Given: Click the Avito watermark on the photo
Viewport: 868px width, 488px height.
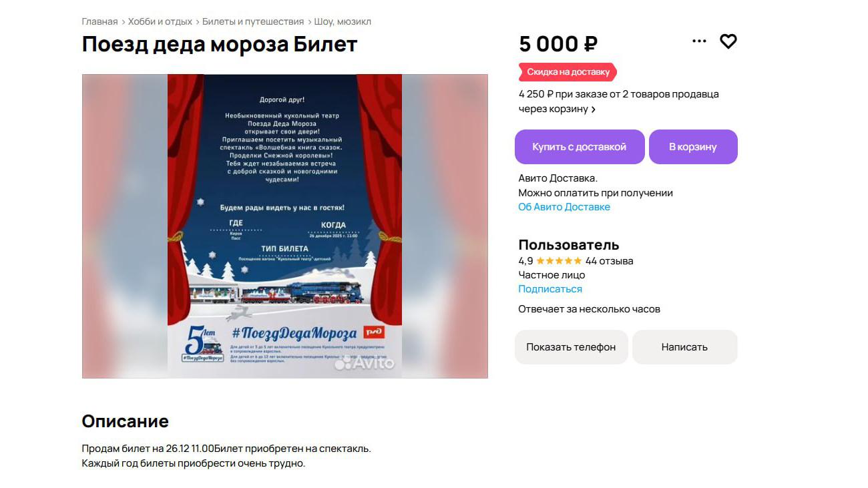Looking at the screenshot, I should tap(365, 363).
